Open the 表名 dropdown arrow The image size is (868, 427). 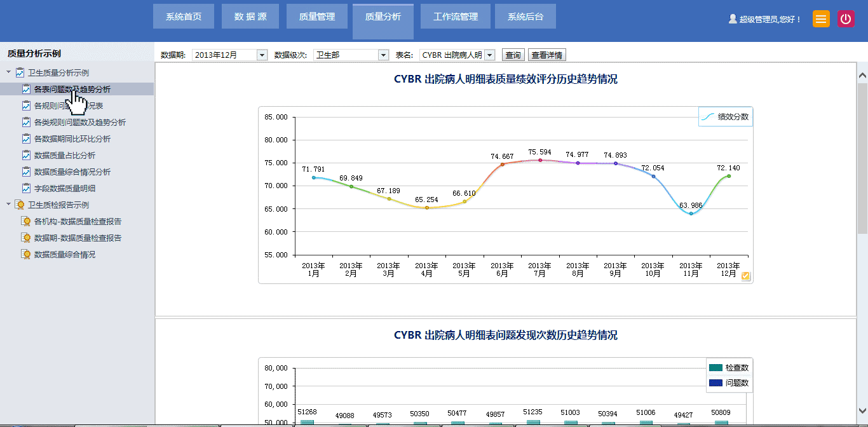[489, 55]
